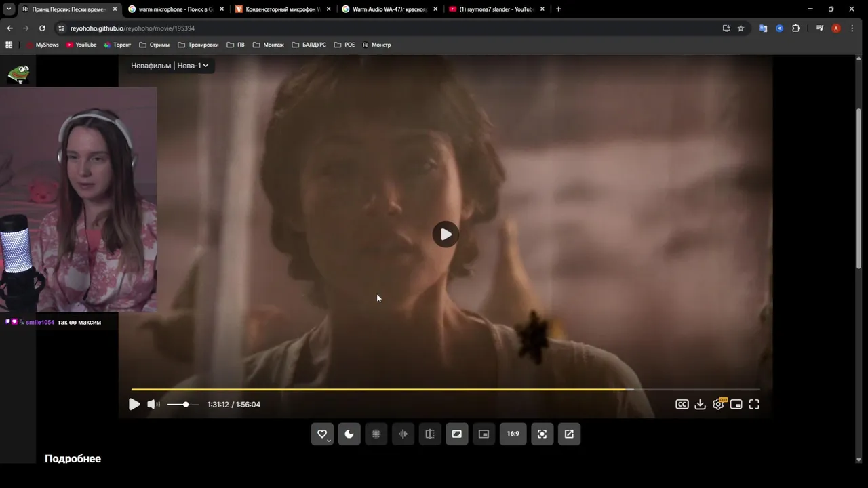Click the page vertical scrollbar
Screen dimensions: 868x488
tap(859, 188)
